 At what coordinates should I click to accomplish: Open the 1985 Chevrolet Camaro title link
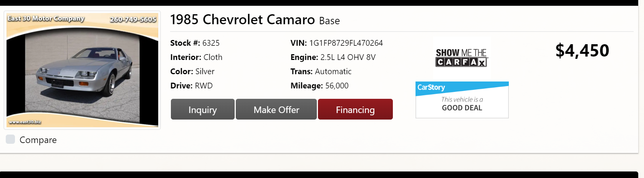[242, 20]
